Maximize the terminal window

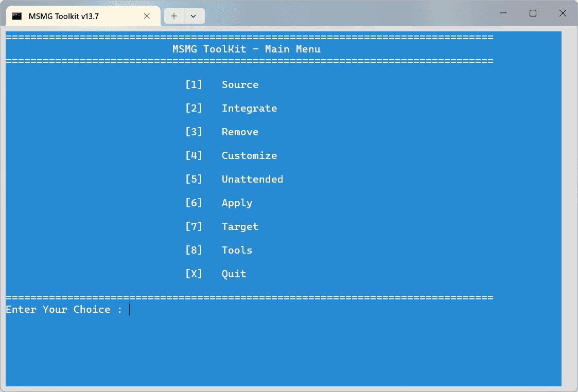pos(533,13)
